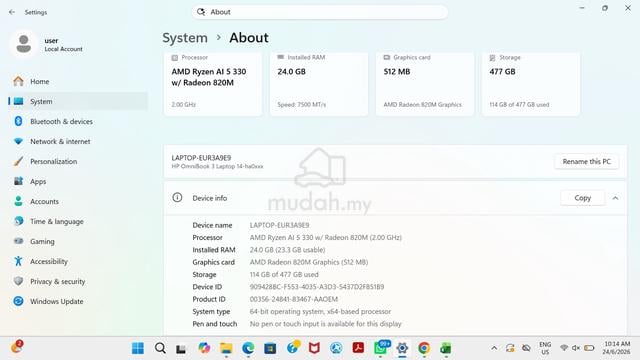Open Task View on the taskbar
The height and width of the screenshot is (360, 640).
coord(181,349)
